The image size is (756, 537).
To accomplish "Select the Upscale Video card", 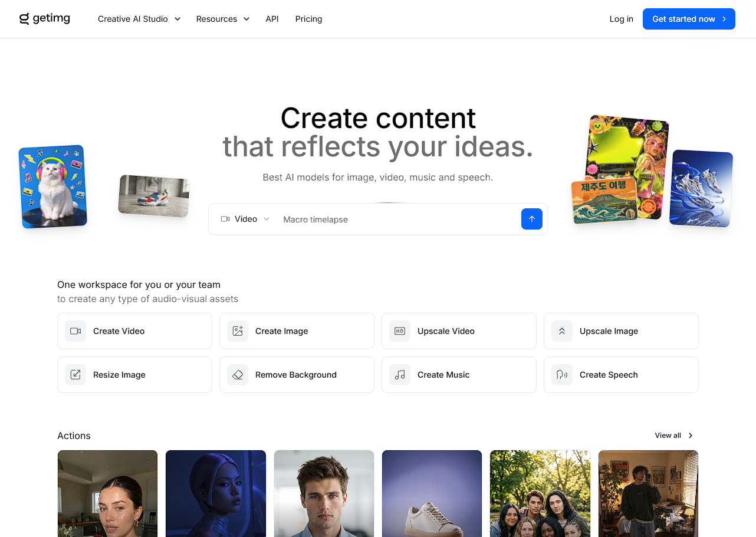I will (459, 331).
